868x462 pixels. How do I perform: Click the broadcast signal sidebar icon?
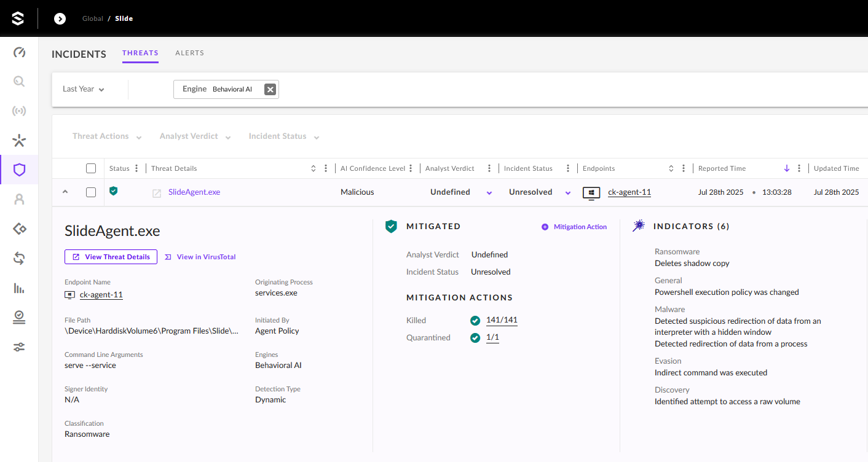(19, 111)
